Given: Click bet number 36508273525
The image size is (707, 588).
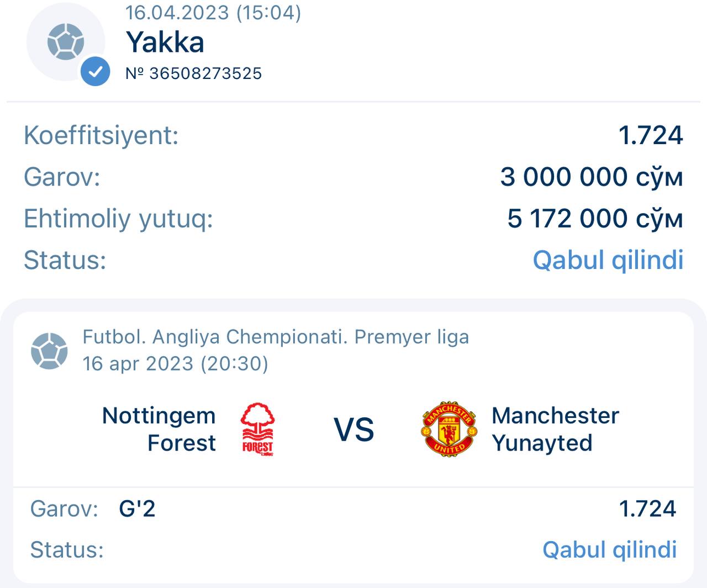Looking at the screenshot, I should tap(194, 73).
